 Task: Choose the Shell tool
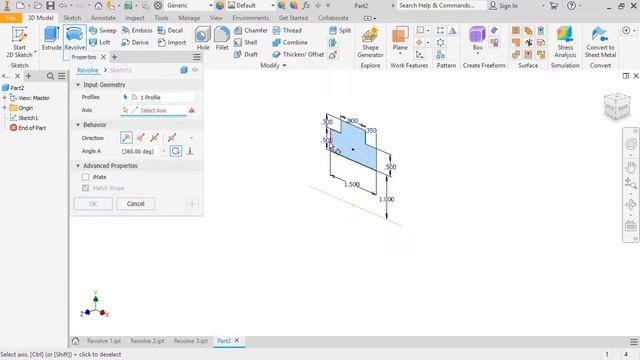tap(246, 42)
